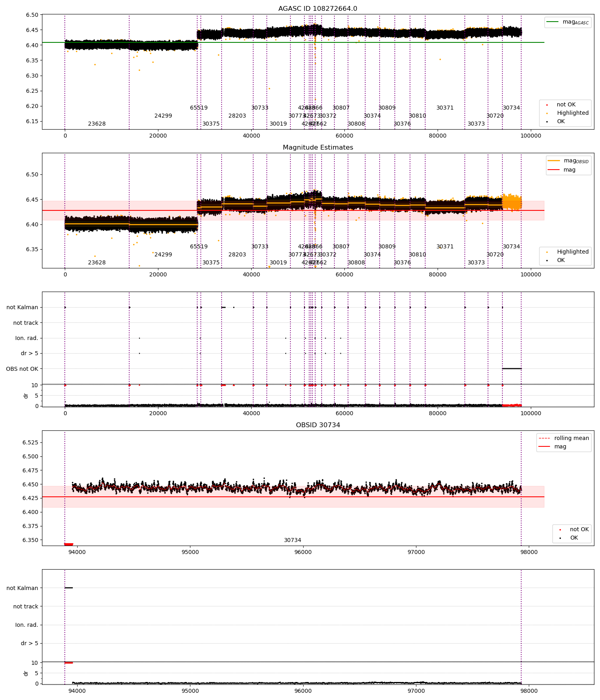Click x-axis tick 96000 in OBSID 30734 plot
The width and height of the screenshot is (600, 700).
click(x=303, y=552)
